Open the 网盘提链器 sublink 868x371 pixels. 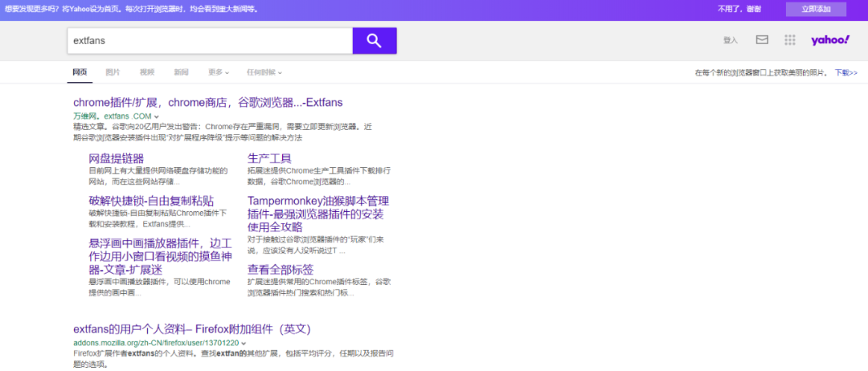coord(117,159)
